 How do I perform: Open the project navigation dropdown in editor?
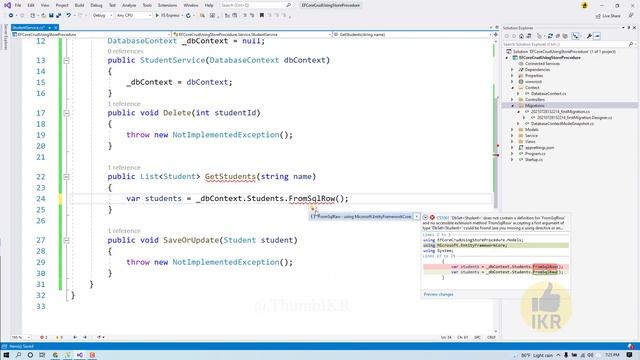[91, 35]
